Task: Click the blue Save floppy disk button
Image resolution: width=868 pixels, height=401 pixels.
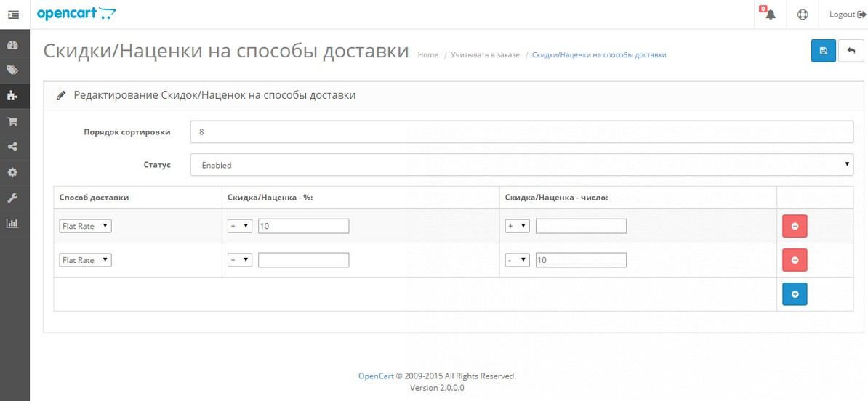Action: [823, 51]
